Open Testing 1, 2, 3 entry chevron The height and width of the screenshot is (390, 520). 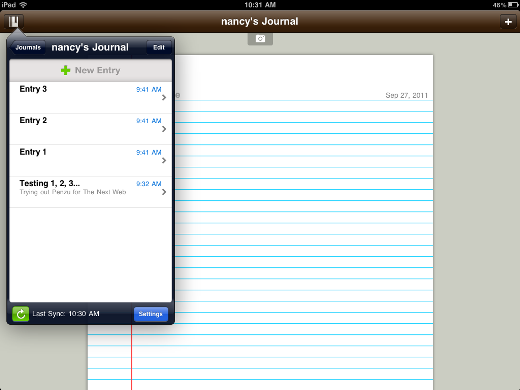click(x=164, y=192)
